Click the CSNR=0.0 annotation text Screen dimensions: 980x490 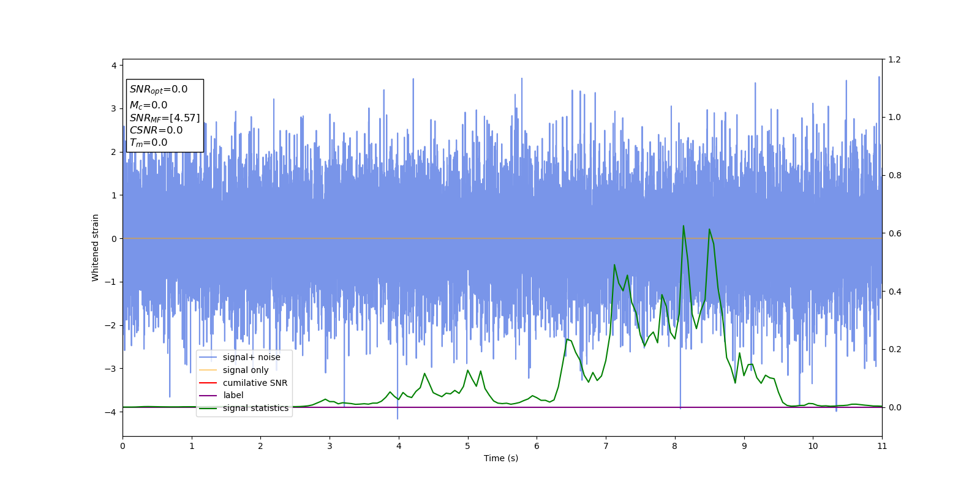156,130
